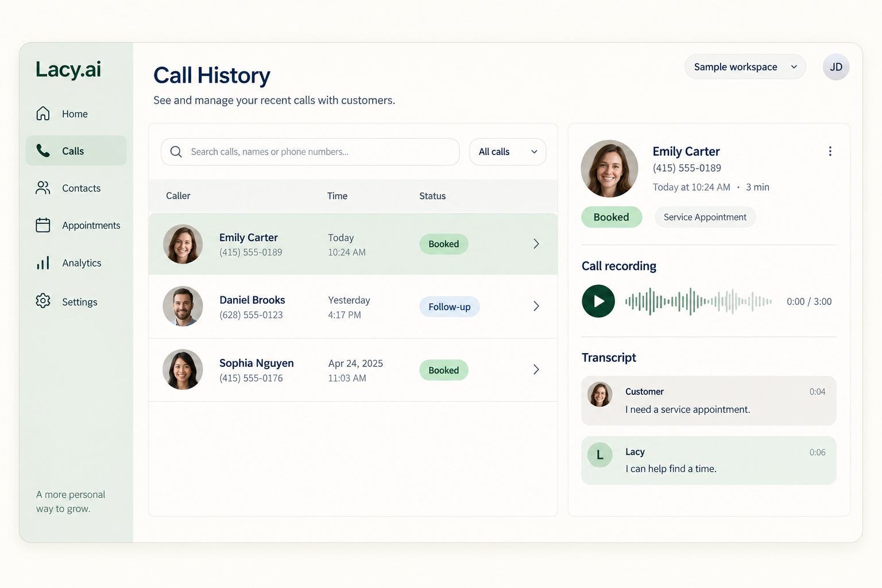
Task: Click transcript line 'I need a service appointment.'
Action: (x=687, y=409)
